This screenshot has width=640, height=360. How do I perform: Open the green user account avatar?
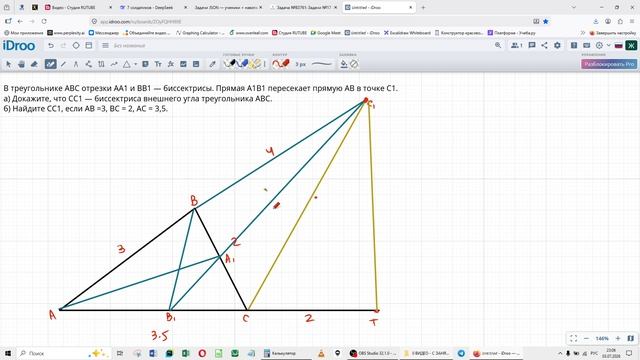pos(631,45)
